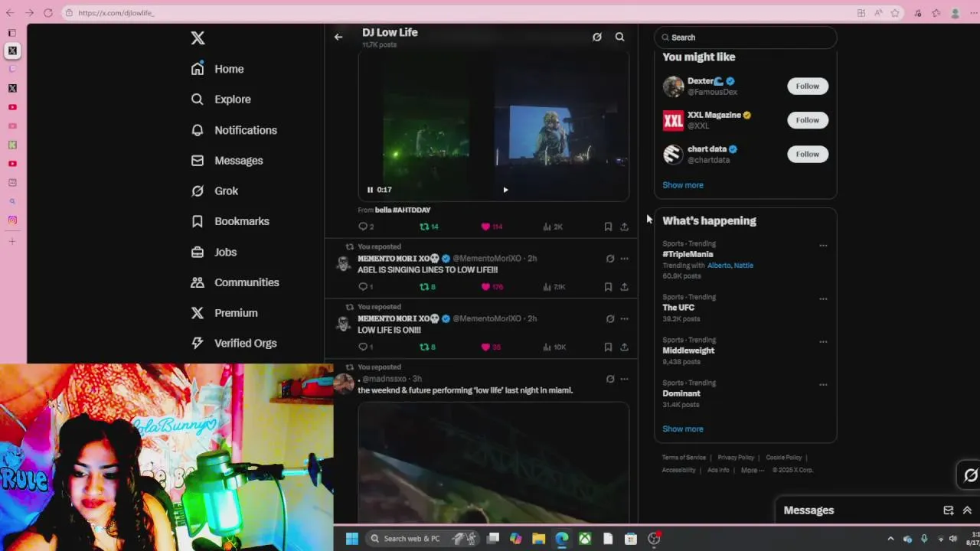Image resolution: width=980 pixels, height=551 pixels.
Task: Open more options on @madnssxo post
Action: 625,379
